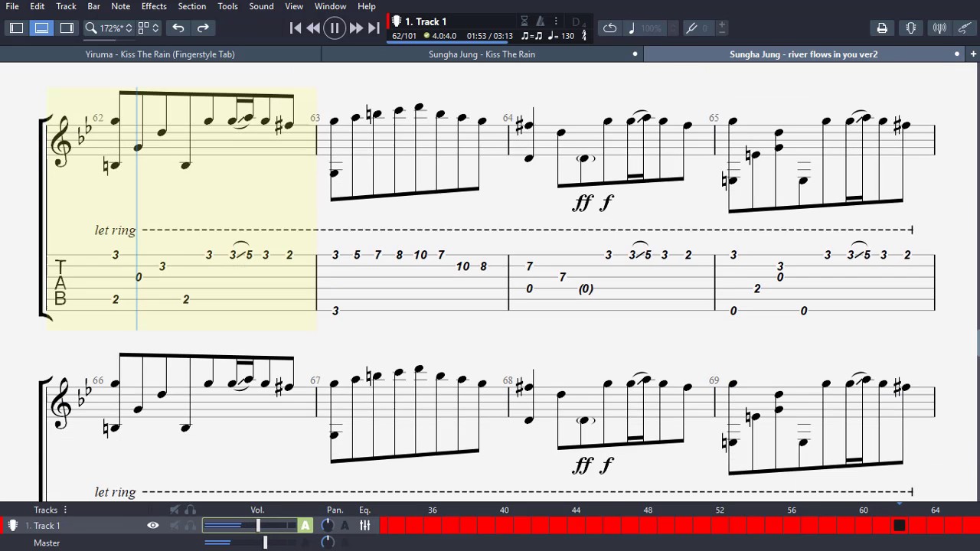Click the ff dynamic marking in bar 64

point(583,204)
